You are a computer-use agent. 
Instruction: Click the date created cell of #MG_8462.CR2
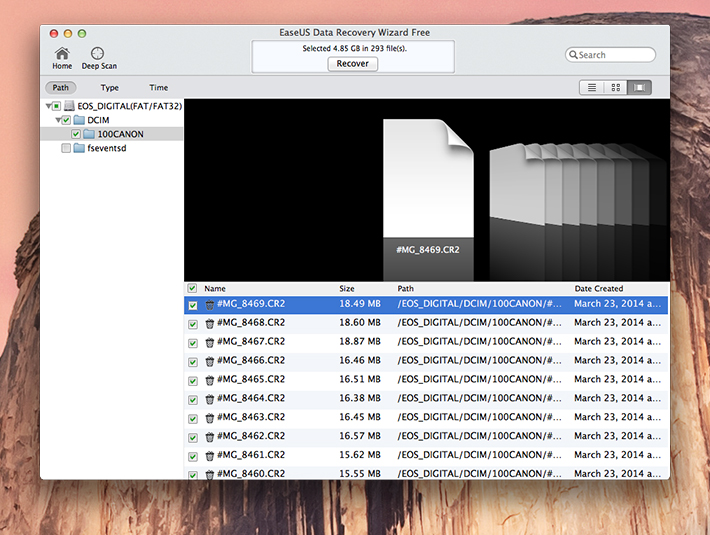pos(617,436)
